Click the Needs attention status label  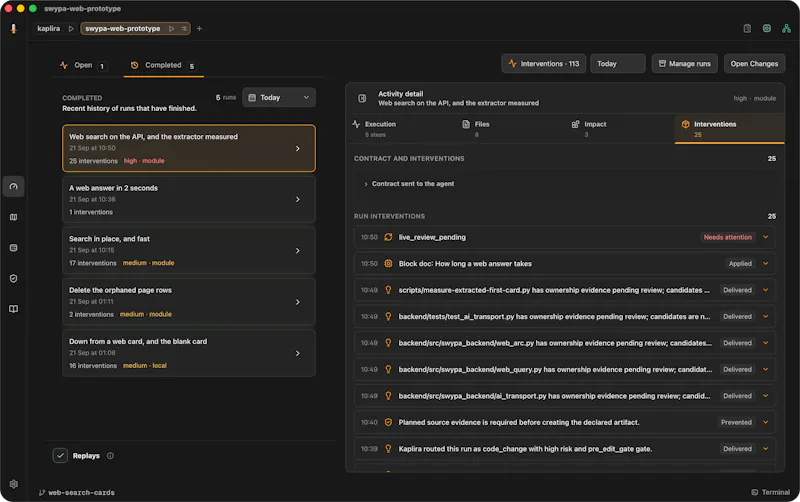pos(728,237)
